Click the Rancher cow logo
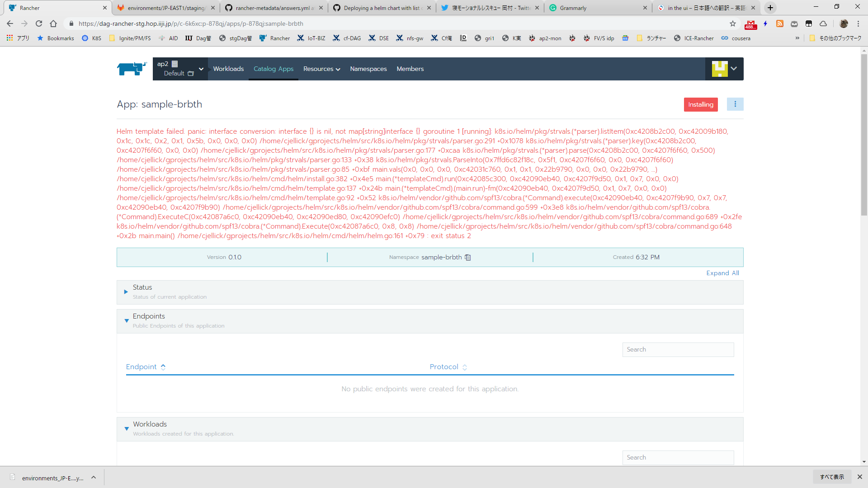Viewport: 868px width, 488px height. [131, 69]
